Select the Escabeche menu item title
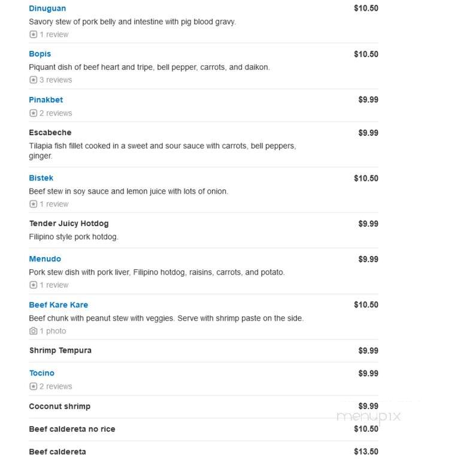 tap(50, 133)
